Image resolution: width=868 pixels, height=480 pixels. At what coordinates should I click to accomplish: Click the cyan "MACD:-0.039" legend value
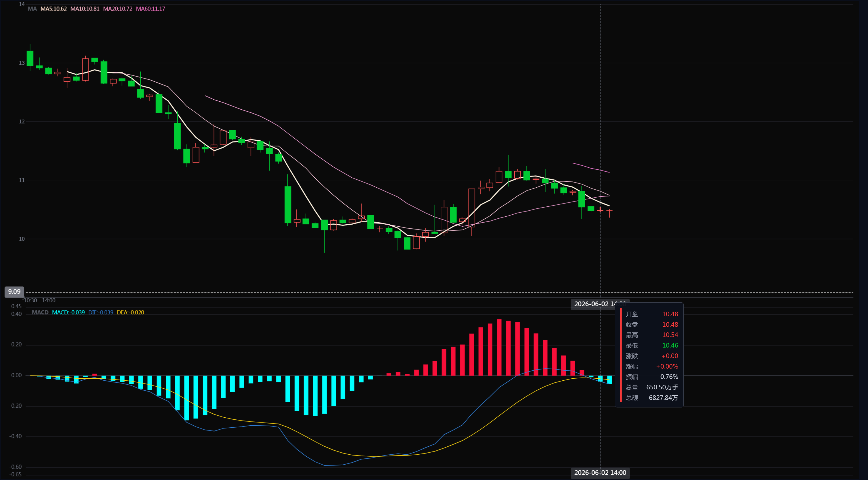68,312
